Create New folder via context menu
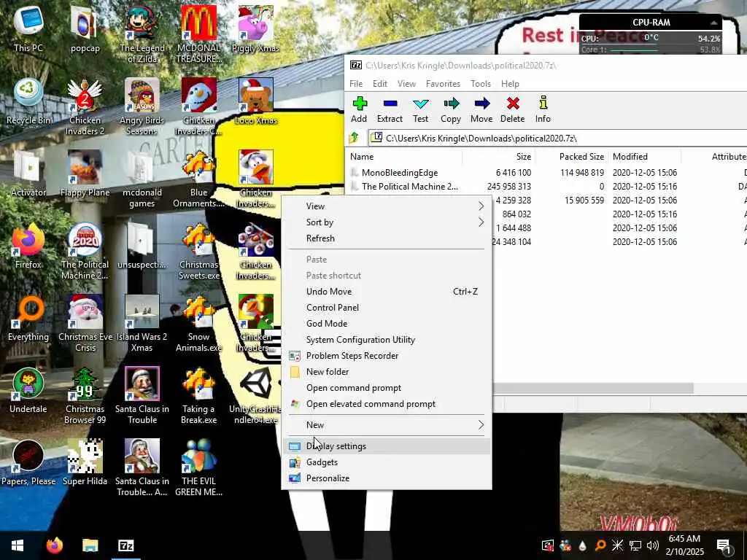This screenshot has width=747, height=560. click(x=387, y=372)
